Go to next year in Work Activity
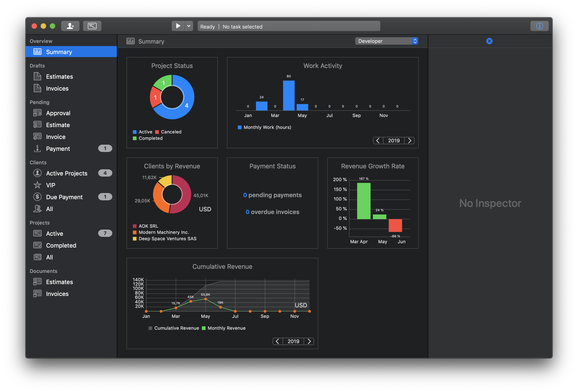The height and width of the screenshot is (392, 578). [x=409, y=141]
